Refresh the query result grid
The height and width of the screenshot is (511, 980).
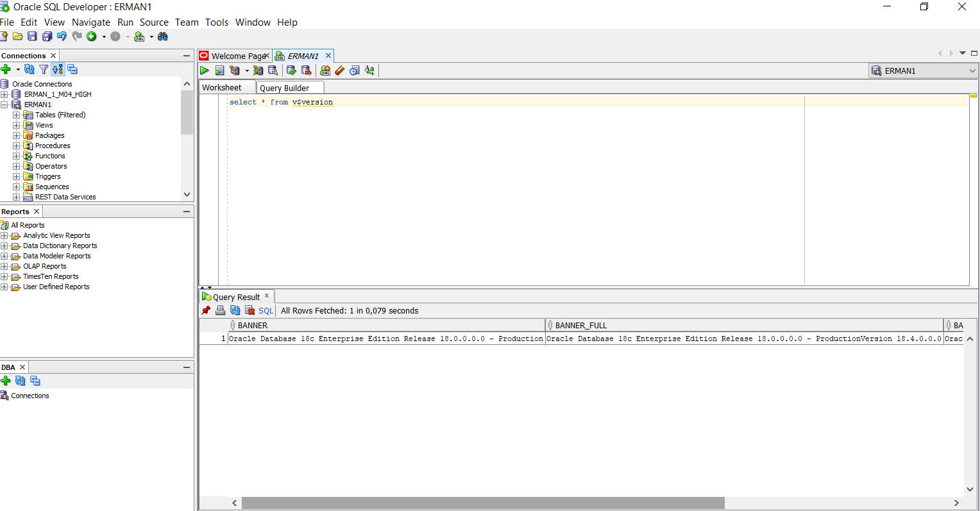pos(235,310)
